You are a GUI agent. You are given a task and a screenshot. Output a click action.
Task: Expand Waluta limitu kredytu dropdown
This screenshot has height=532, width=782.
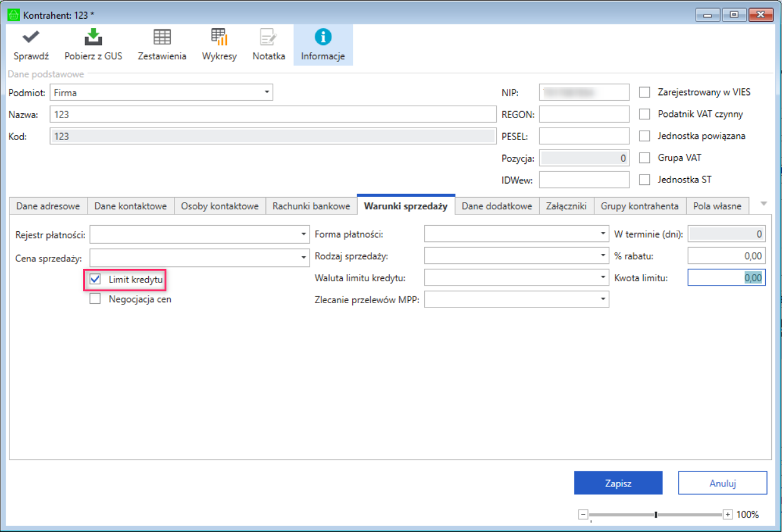[x=517, y=278]
